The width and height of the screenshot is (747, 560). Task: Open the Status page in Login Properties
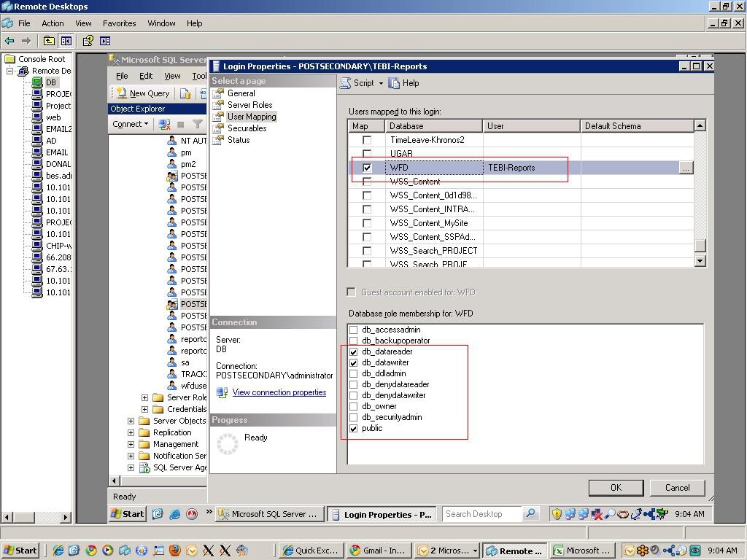point(238,139)
